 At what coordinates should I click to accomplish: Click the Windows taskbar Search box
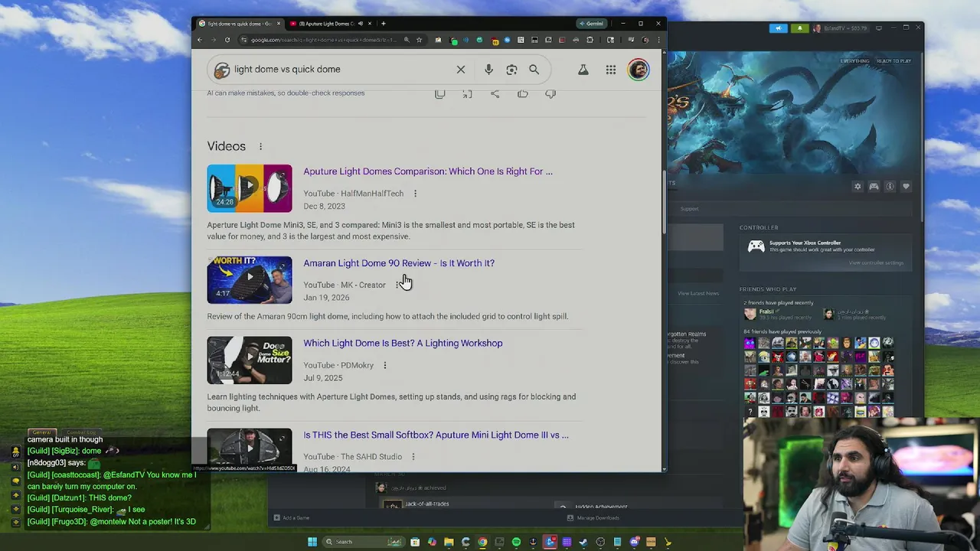pyautogui.click(x=362, y=542)
